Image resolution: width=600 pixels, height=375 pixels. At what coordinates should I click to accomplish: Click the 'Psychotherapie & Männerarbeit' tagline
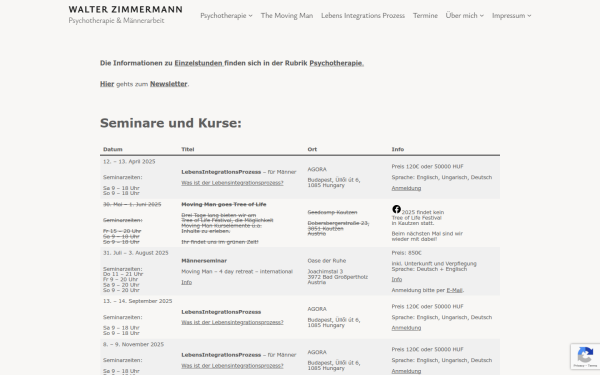point(116,21)
